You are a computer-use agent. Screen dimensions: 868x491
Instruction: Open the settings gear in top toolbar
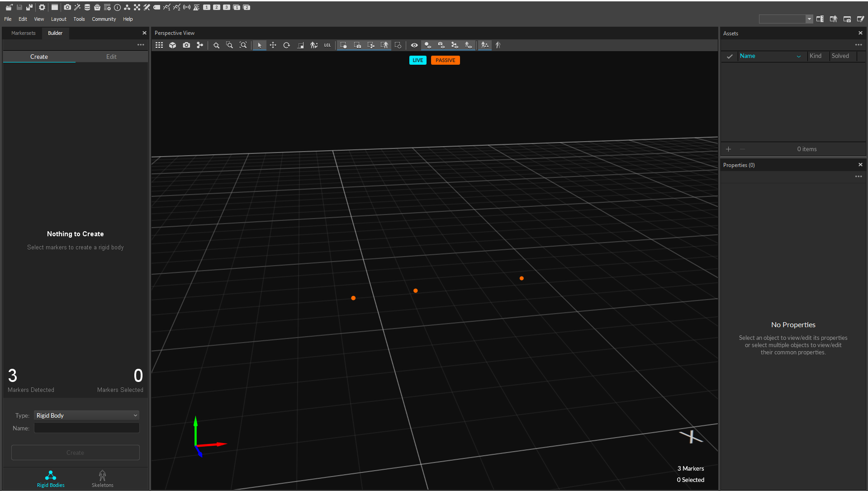(x=42, y=7)
